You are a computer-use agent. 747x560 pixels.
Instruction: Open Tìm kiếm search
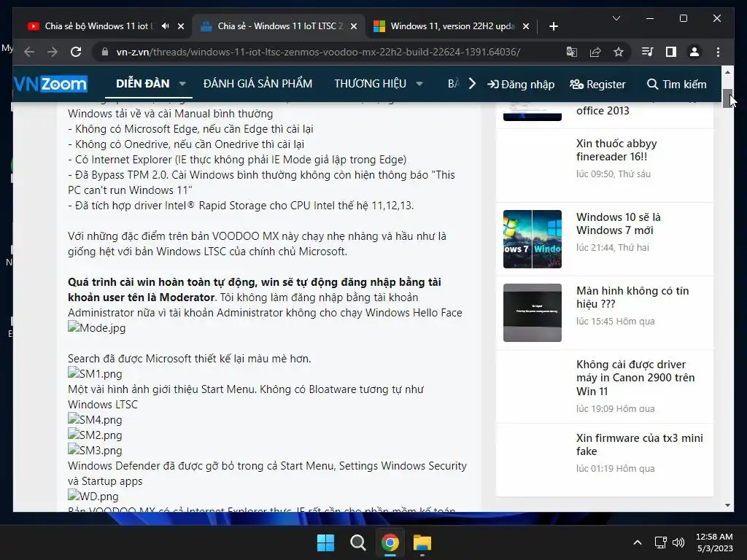676,85
